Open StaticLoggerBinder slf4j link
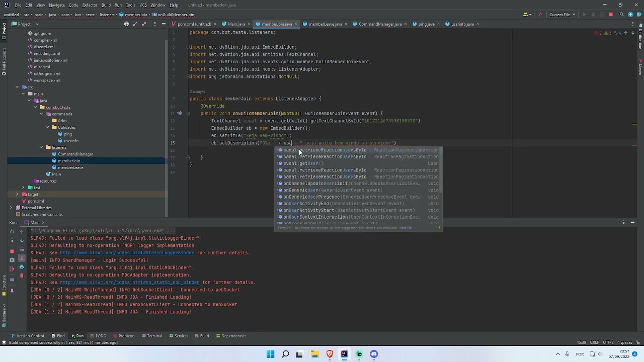The width and height of the screenshot is (644, 362). point(127,253)
